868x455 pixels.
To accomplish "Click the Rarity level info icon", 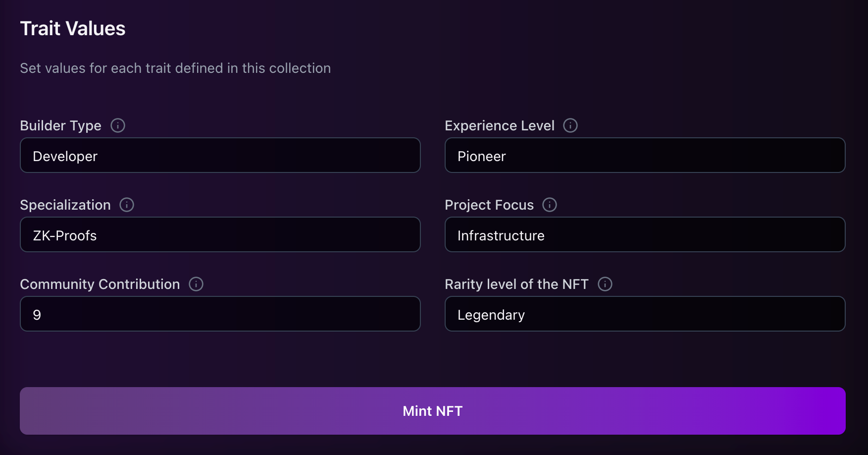I will [605, 284].
